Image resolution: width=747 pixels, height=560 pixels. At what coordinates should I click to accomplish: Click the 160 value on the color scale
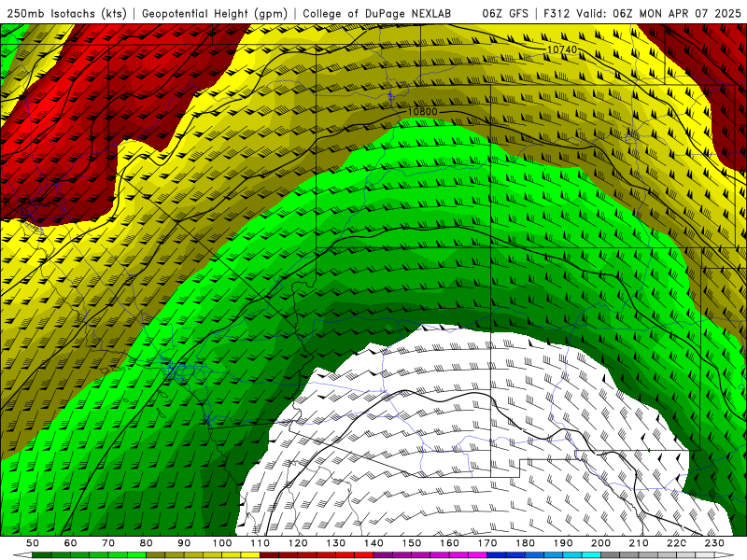[449, 543]
